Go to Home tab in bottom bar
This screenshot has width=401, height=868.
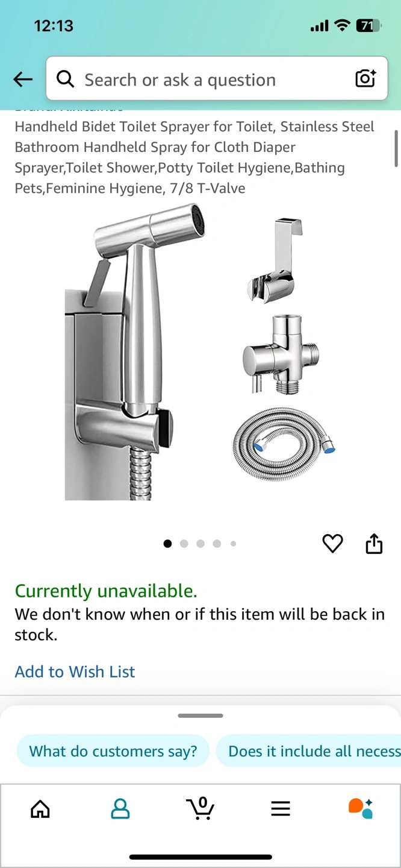tap(40, 808)
